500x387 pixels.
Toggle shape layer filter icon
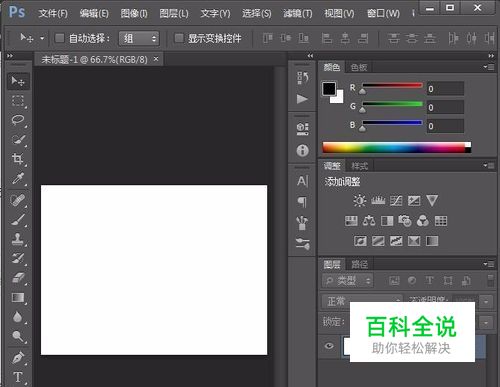pos(448,281)
